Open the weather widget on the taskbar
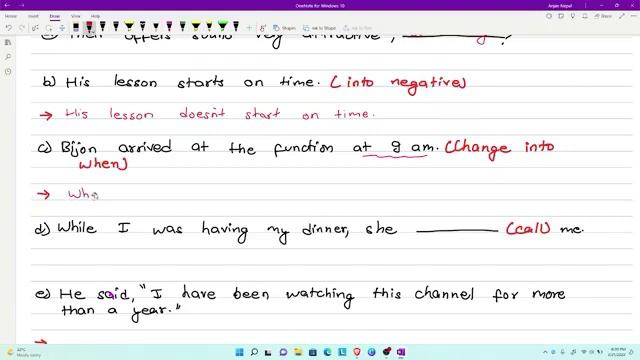The width and height of the screenshot is (640, 360). 24,352
